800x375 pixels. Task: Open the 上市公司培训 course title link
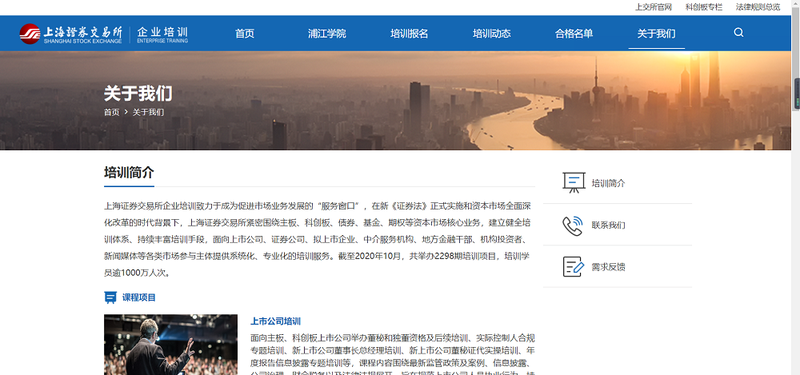275,321
